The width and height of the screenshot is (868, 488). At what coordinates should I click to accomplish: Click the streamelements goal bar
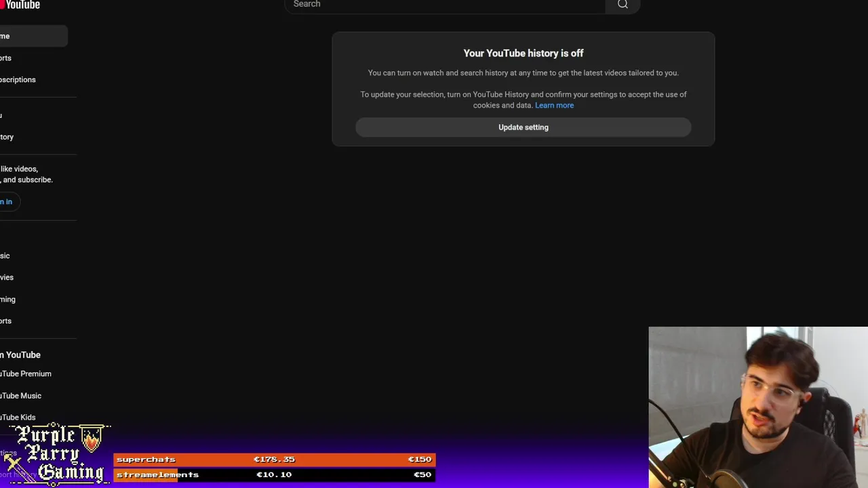coord(274,474)
